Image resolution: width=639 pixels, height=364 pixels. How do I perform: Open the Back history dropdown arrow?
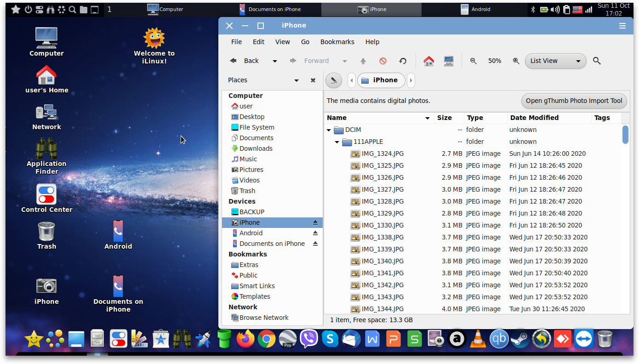[275, 61]
